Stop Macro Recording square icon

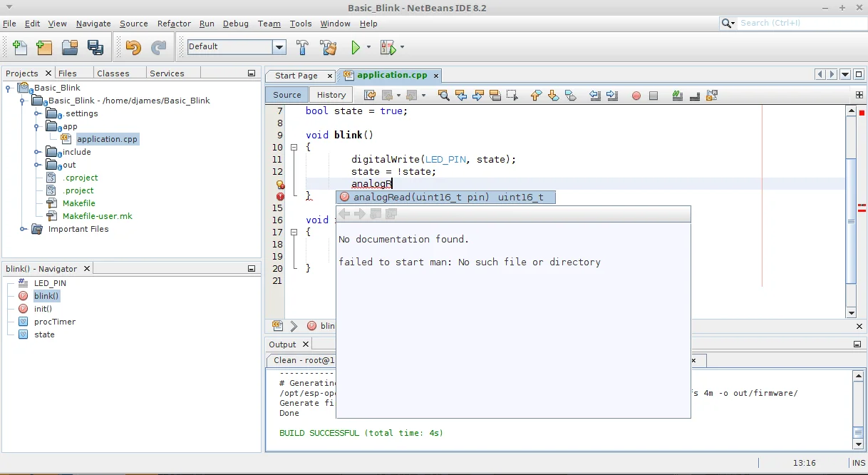(x=653, y=96)
